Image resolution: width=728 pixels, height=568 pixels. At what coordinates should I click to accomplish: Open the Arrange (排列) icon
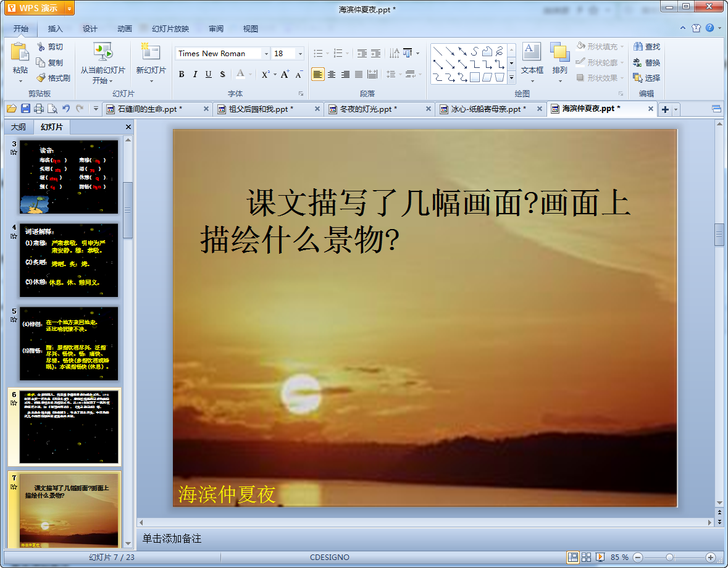click(559, 51)
